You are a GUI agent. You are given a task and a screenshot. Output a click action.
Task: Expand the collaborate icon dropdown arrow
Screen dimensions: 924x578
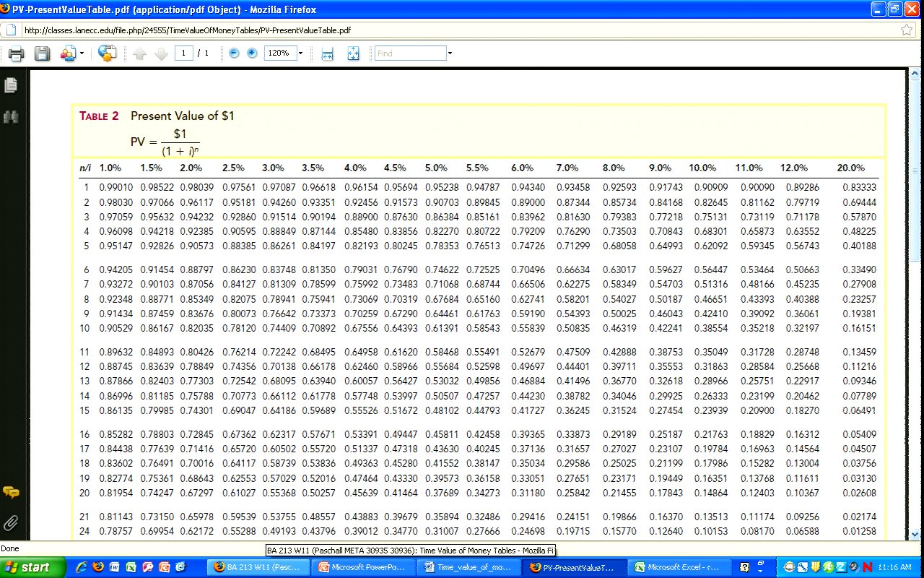tap(82, 53)
